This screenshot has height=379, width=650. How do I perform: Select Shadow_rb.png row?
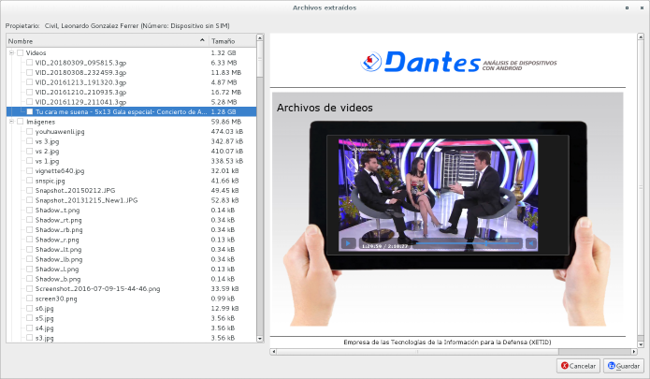pyautogui.click(x=131, y=230)
